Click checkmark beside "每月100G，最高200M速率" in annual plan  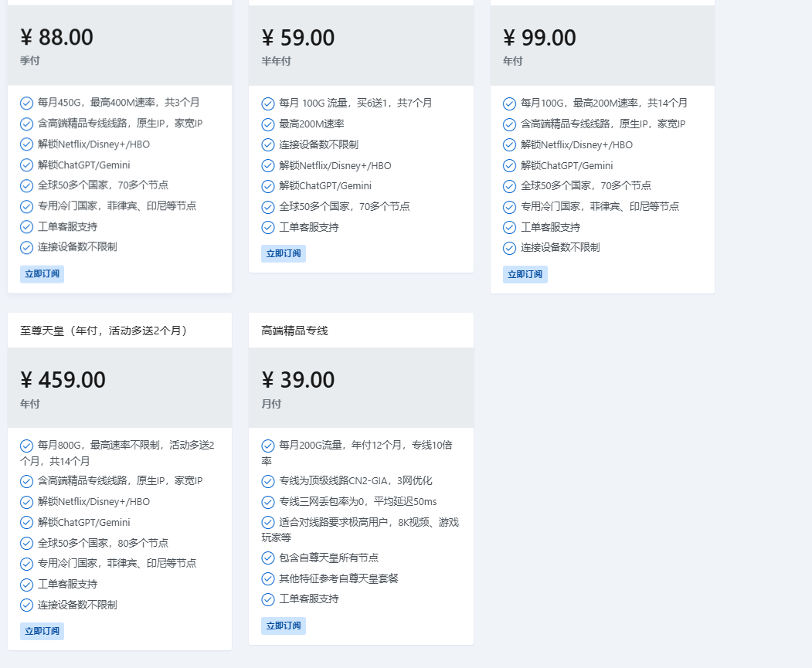[x=509, y=103]
